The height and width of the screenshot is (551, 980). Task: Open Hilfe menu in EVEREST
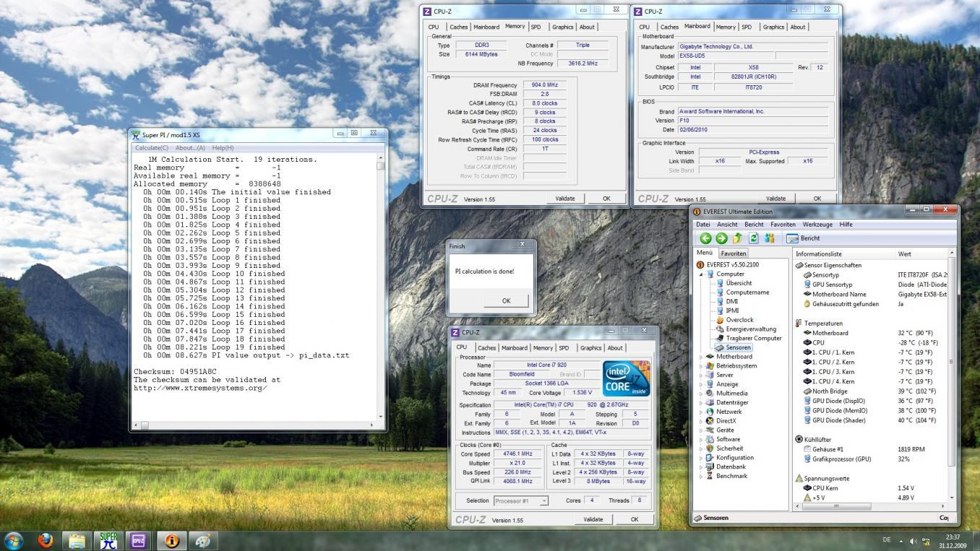846,225
